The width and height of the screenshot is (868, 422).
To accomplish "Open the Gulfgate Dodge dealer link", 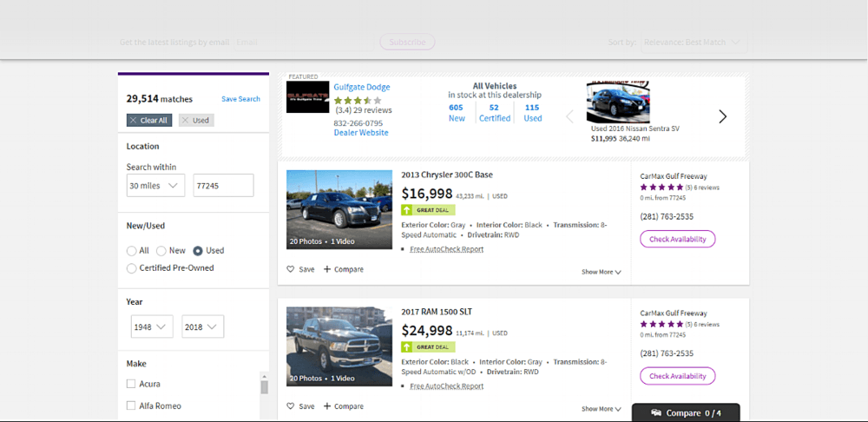I will coord(361,87).
